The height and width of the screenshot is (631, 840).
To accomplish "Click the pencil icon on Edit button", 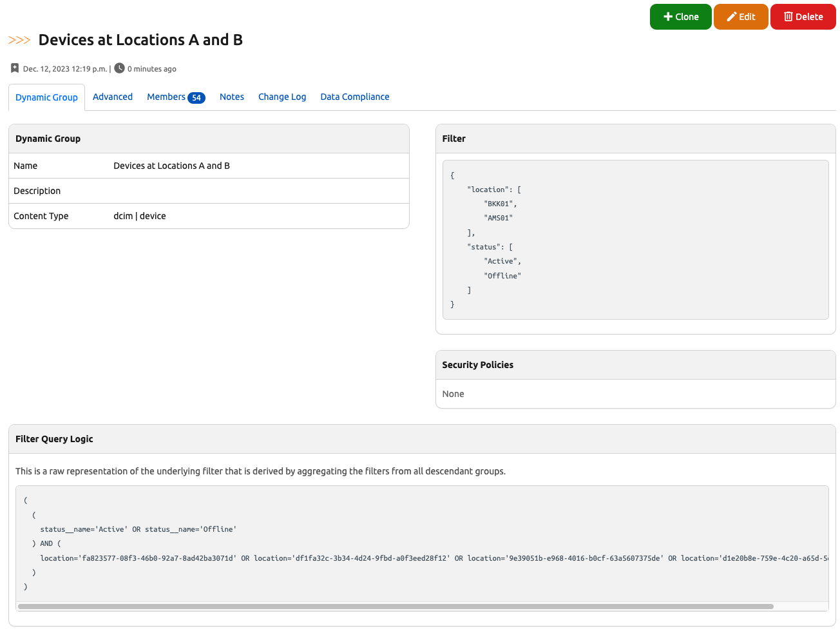I will point(731,17).
